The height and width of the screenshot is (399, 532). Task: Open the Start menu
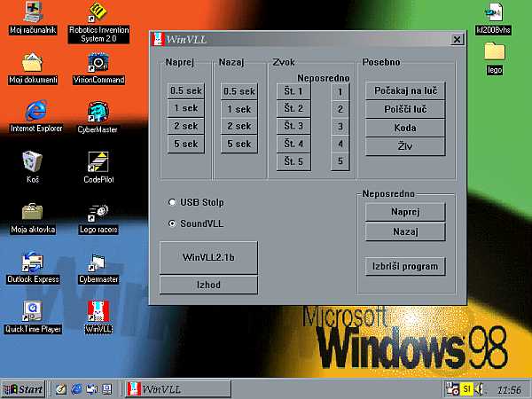coord(23,389)
